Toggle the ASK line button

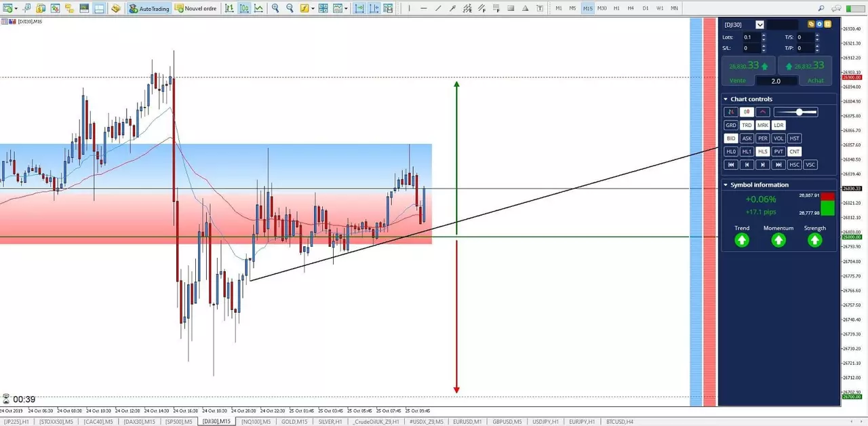[747, 138]
